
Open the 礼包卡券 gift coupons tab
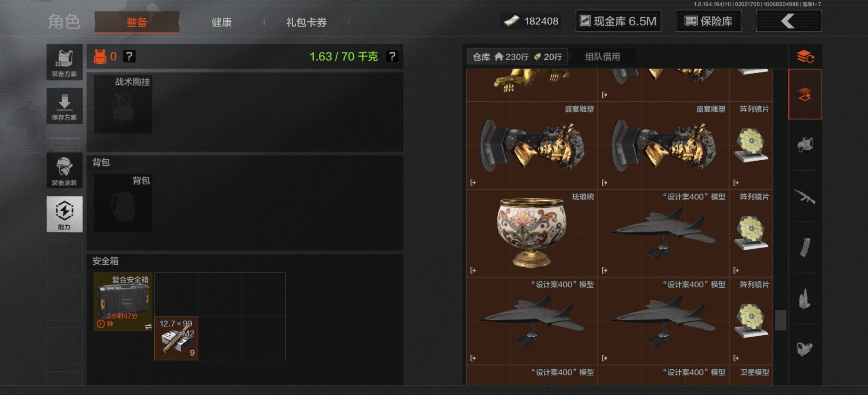point(306,22)
